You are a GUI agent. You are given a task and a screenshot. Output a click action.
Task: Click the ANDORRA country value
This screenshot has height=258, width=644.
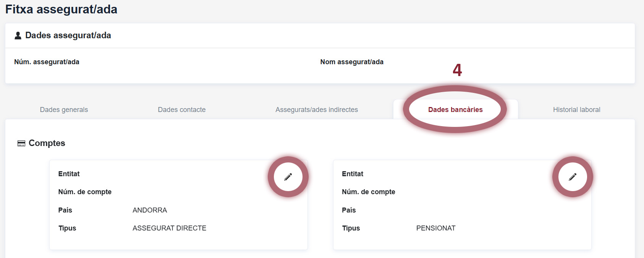149,210
